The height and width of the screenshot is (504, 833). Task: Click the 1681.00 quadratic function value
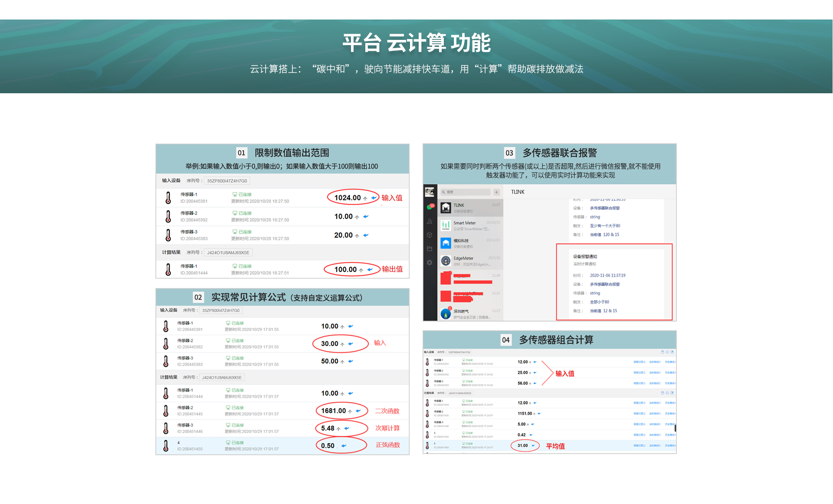tap(333, 411)
